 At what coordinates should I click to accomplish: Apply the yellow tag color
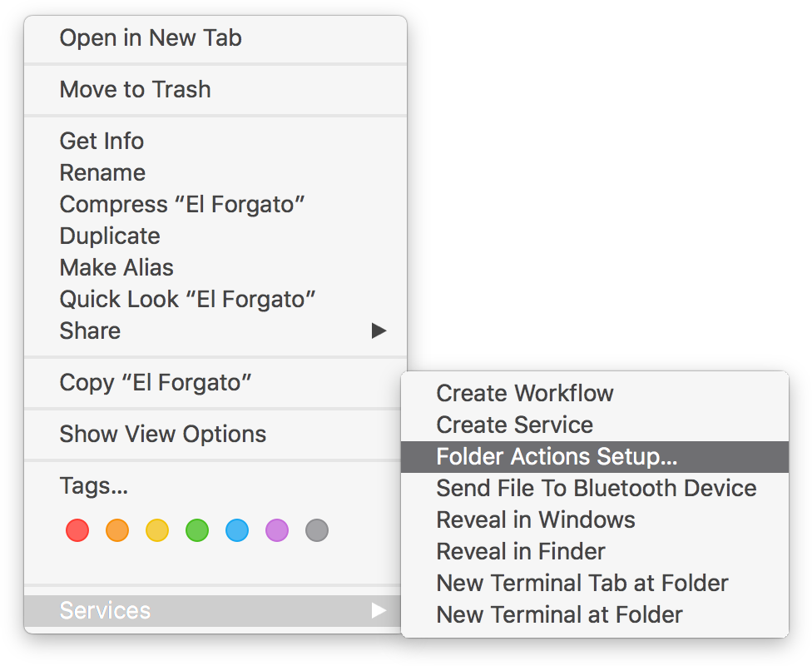(x=157, y=530)
